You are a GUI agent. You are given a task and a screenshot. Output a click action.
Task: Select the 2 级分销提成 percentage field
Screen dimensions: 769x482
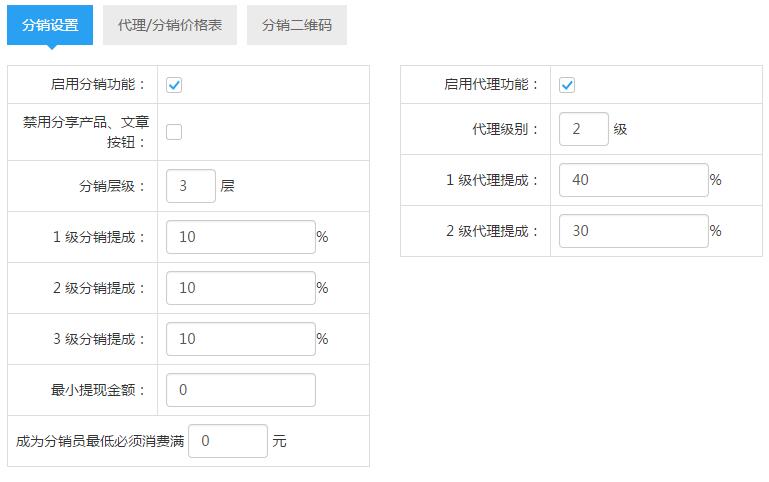[x=240, y=288]
